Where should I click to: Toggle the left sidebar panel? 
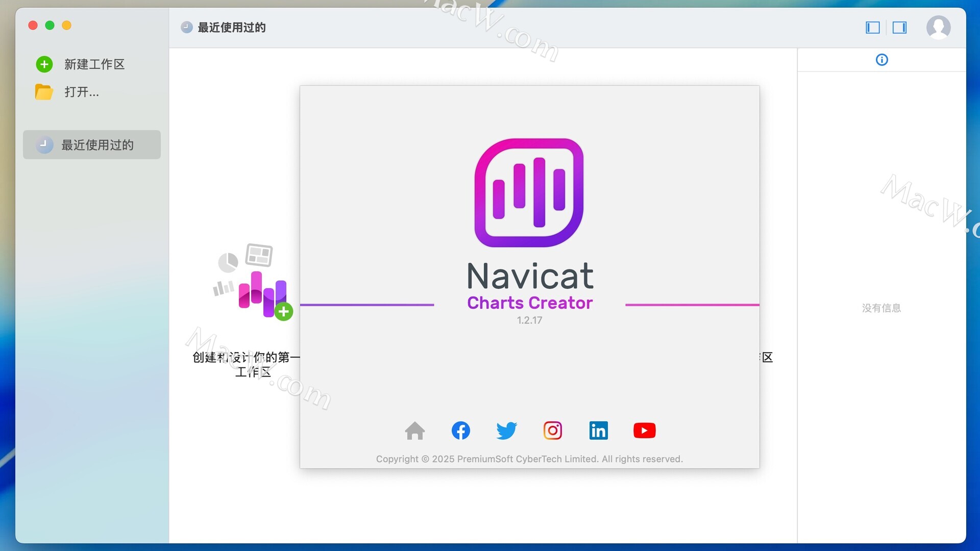[873, 28]
